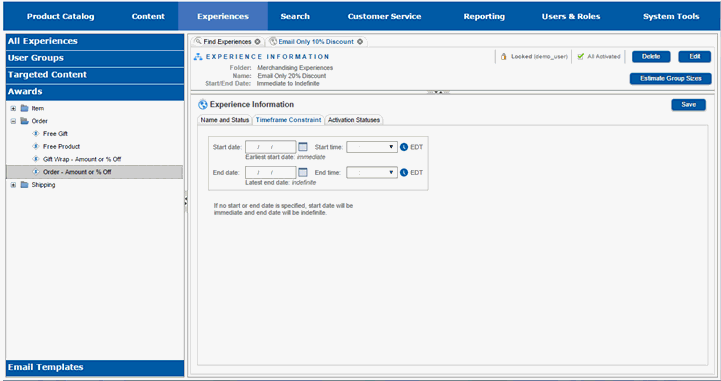This screenshot has height=381, width=721.
Task: Open the Content menu
Action: pyautogui.click(x=148, y=17)
